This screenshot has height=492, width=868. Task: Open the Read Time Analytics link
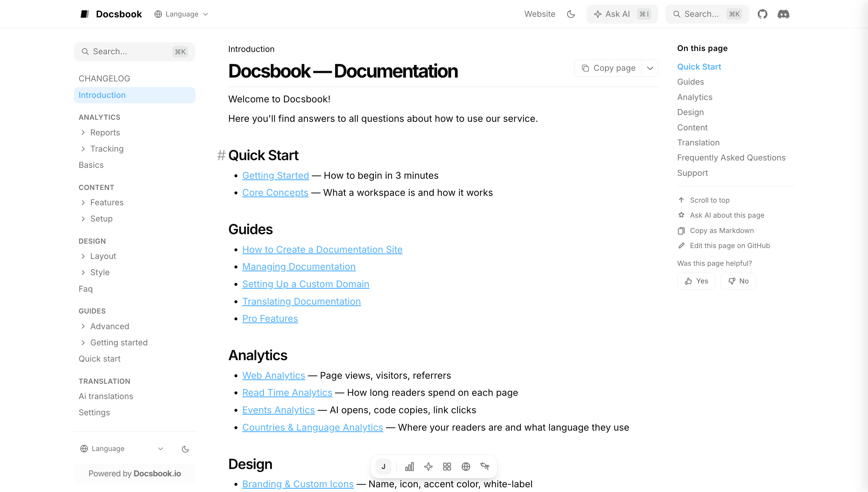click(x=288, y=393)
